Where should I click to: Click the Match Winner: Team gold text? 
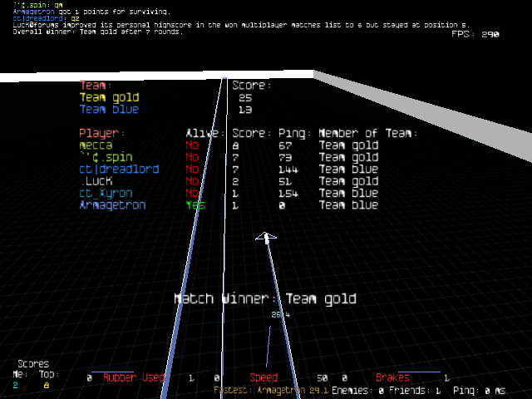pyautogui.click(x=265, y=298)
